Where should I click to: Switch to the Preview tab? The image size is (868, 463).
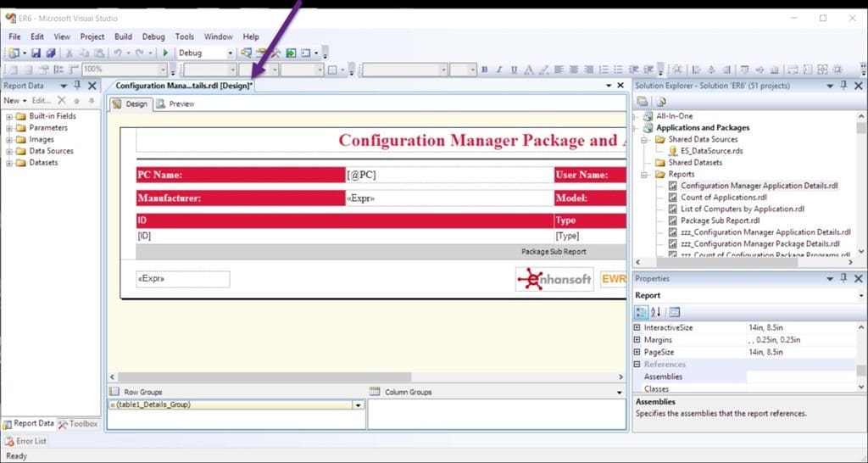pyautogui.click(x=175, y=104)
